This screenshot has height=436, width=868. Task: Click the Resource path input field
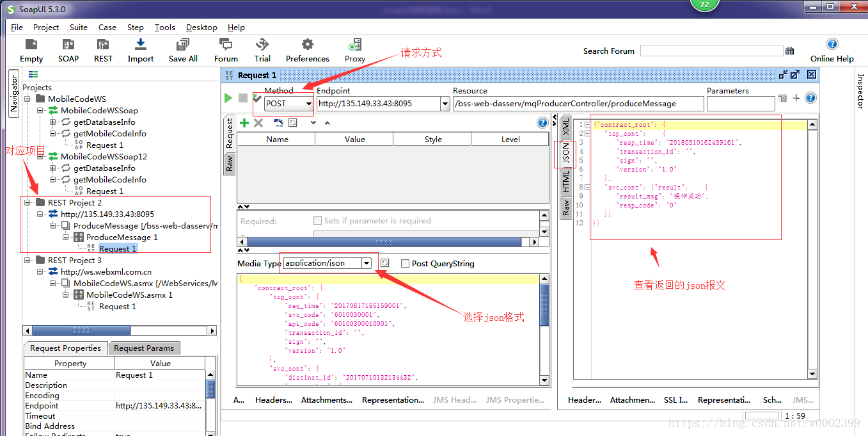[578, 103]
